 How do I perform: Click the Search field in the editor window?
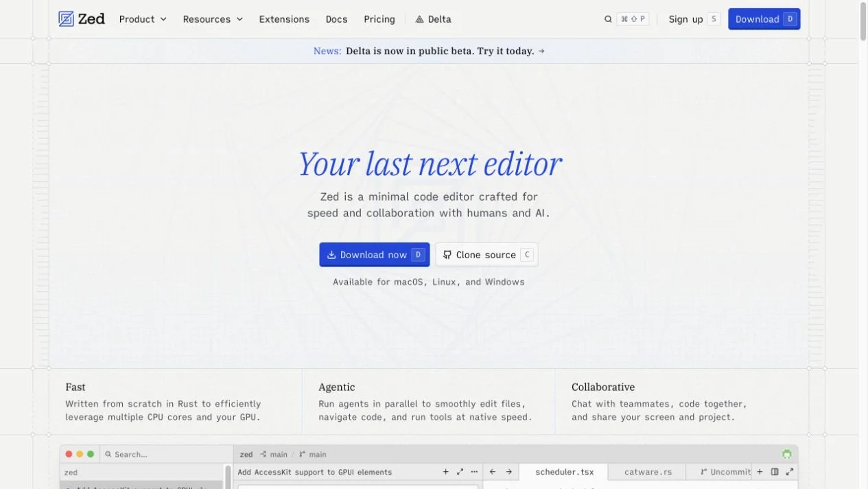(167, 454)
